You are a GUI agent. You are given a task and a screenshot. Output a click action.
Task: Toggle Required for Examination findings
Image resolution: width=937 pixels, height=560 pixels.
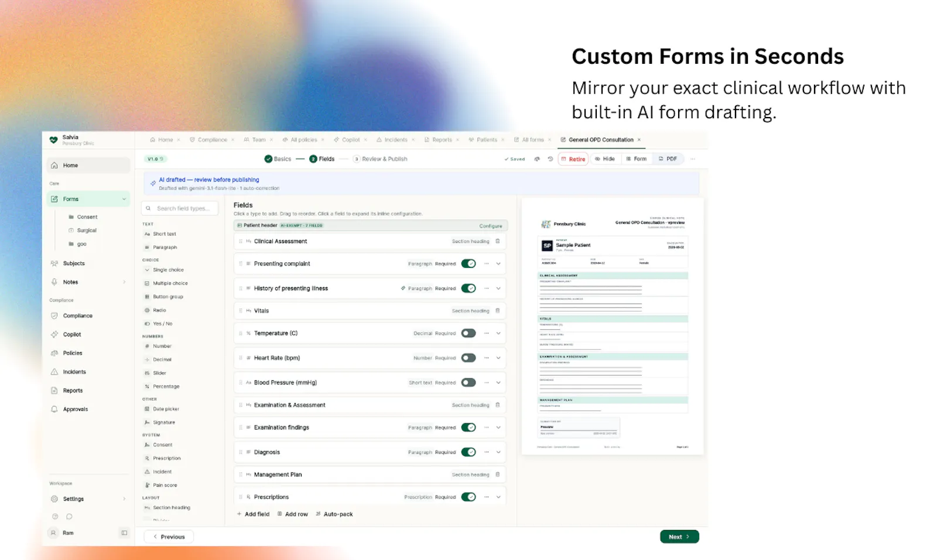[x=468, y=428]
